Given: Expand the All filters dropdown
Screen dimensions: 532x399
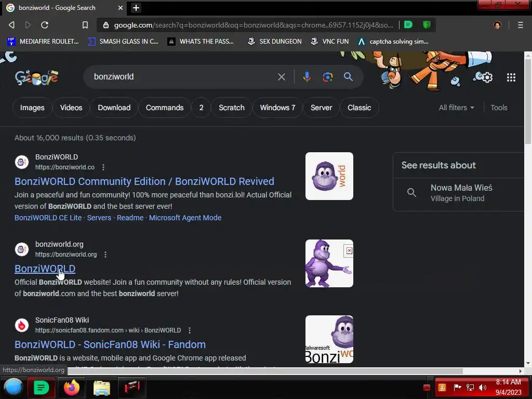Looking at the screenshot, I should click(456, 108).
